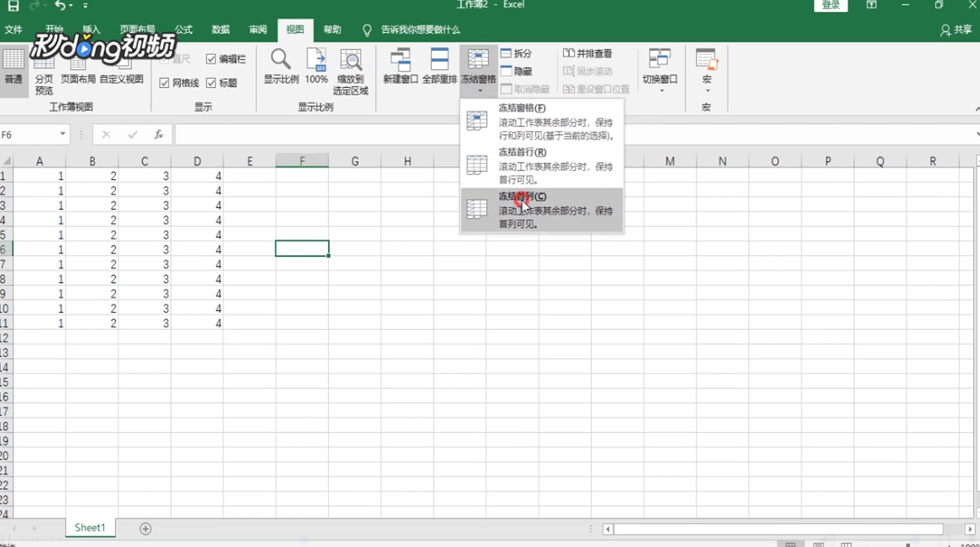Switch to the 审阅 ribbon tab
Screen dimensions: 980x547
click(256, 30)
